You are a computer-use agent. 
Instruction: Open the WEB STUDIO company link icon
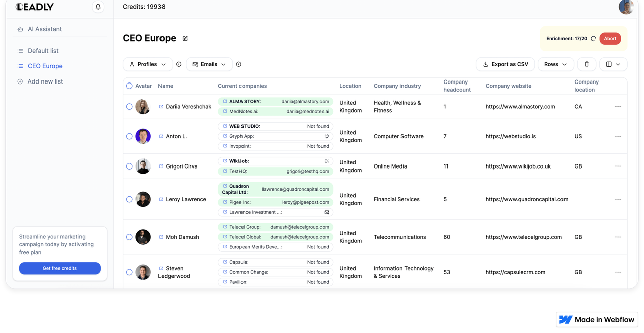click(225, 126)
